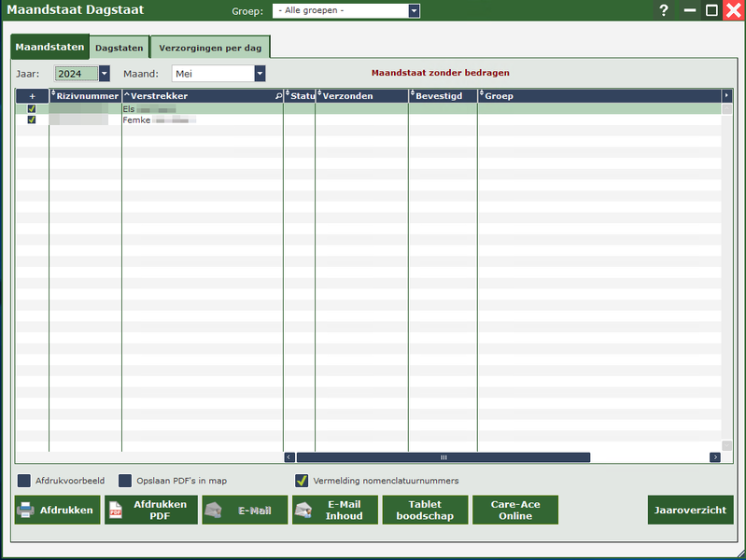Viewport: 746px width, 560px height.
Task: Switch to the Dagstaten tab
Action: 120,47
